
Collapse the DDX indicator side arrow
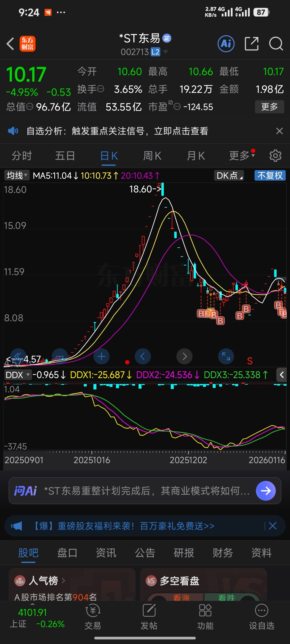(282, 375)
